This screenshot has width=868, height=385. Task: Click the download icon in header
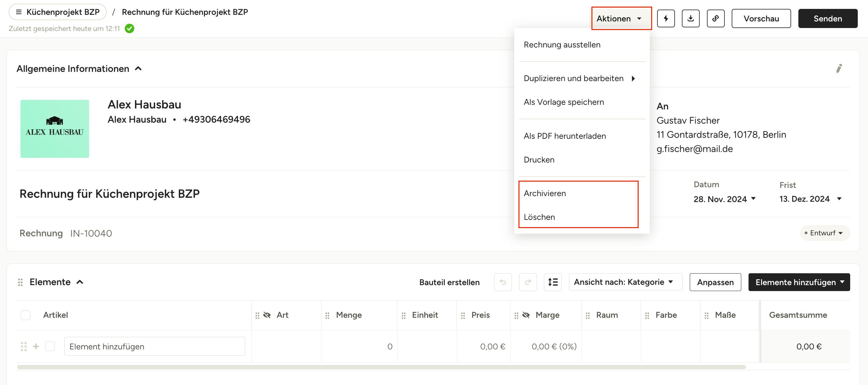coord(690,18)
